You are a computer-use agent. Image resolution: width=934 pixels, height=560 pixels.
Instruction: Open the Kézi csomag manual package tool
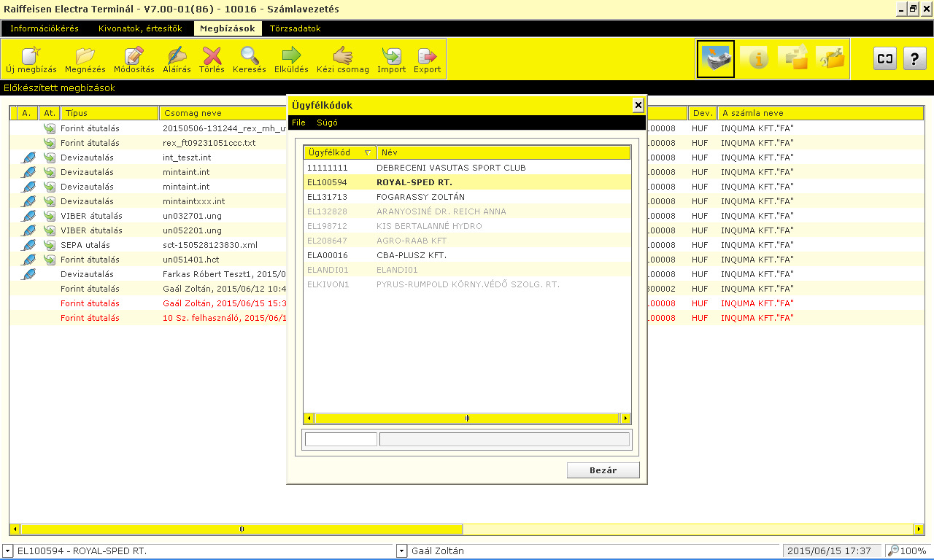342,59
